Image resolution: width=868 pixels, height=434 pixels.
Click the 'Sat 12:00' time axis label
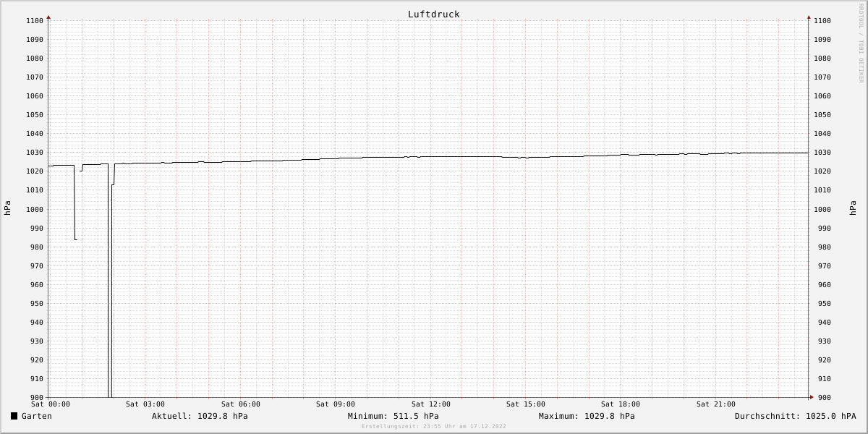pos(431,404)
